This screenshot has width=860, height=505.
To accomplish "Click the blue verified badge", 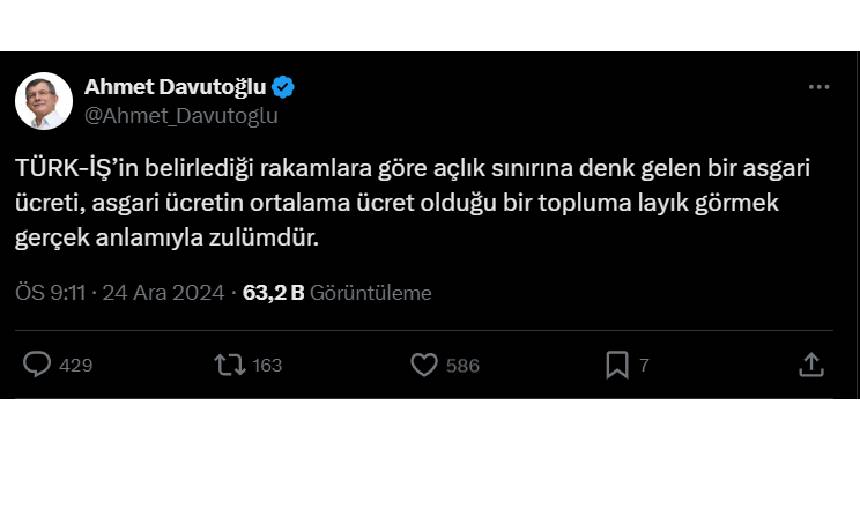I will [x=284, y=87].
